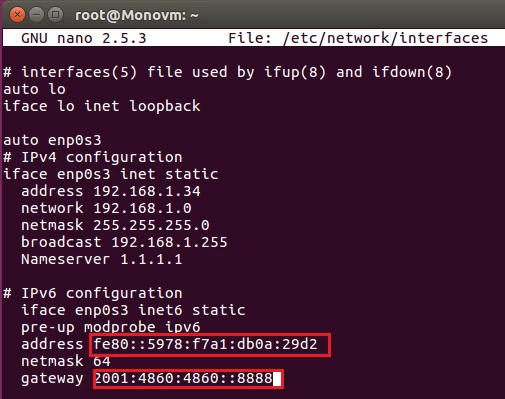Click the highlighted fe80 IPv6 address

205,344
